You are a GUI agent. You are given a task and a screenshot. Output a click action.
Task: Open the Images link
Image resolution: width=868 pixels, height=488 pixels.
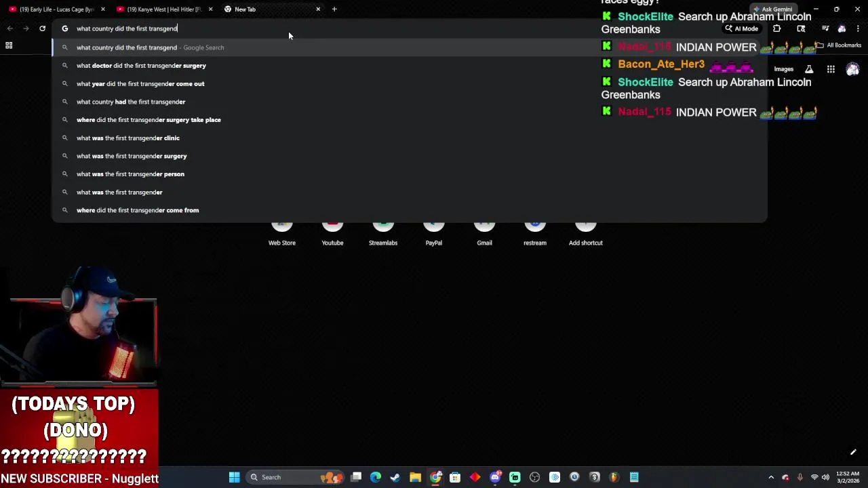[x=783, y=69]
